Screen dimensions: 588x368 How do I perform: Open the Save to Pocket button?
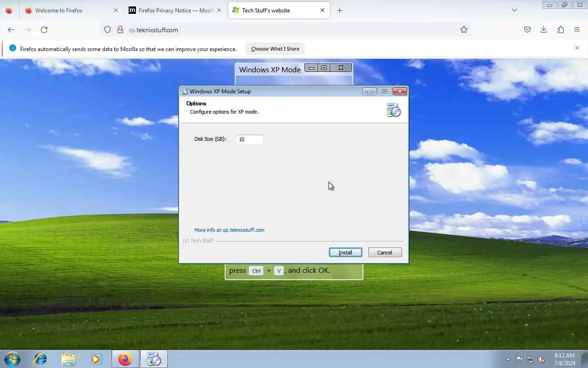click(527, 29)
